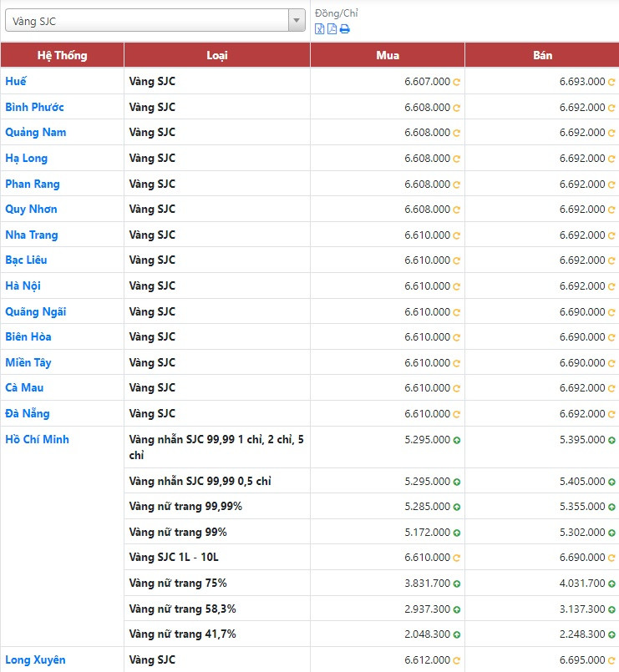Open the Đà Nẵng link
619x672 pixels.
[x=28, y=413]
